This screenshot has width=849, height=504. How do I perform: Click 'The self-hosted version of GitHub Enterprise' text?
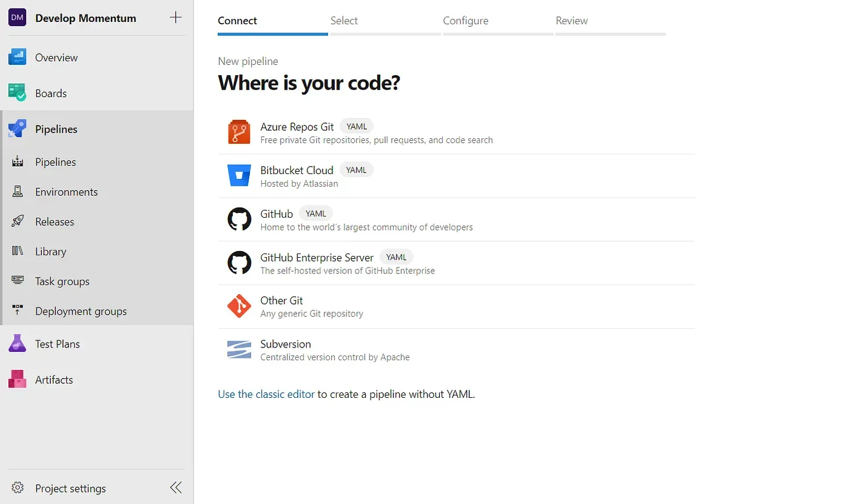347,270
